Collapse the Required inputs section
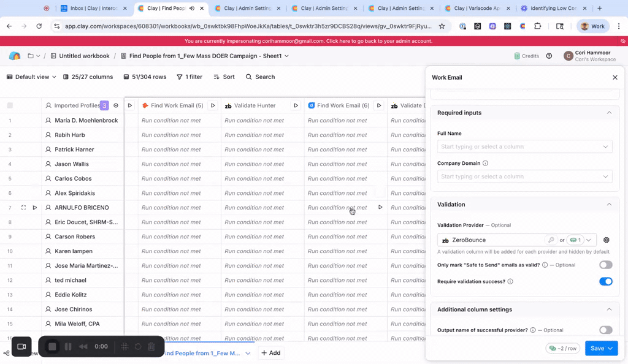This screenshot has height=364, width=628. (608, 113)
